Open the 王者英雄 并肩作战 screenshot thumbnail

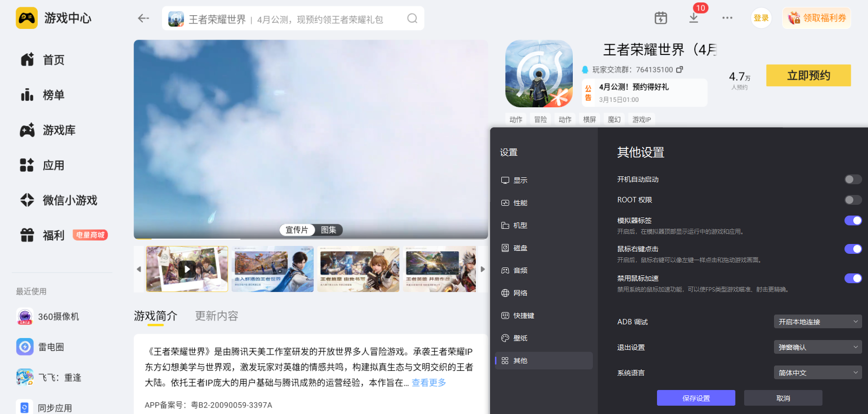click(440, 269)
